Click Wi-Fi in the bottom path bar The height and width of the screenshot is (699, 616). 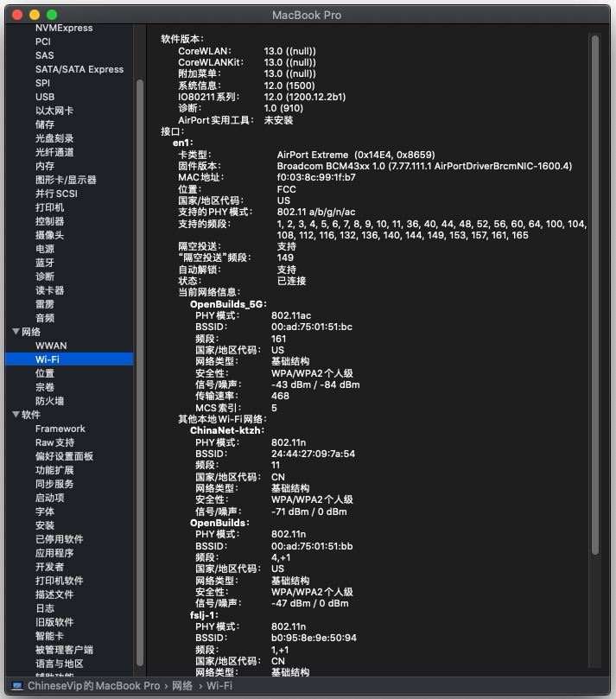pos(219,686)
